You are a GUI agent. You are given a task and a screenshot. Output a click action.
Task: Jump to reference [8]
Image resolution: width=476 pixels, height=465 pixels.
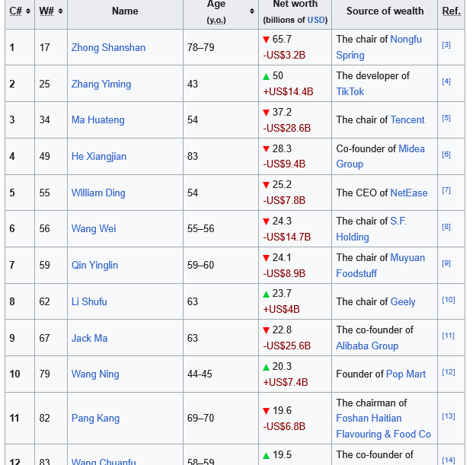(446, 227)
